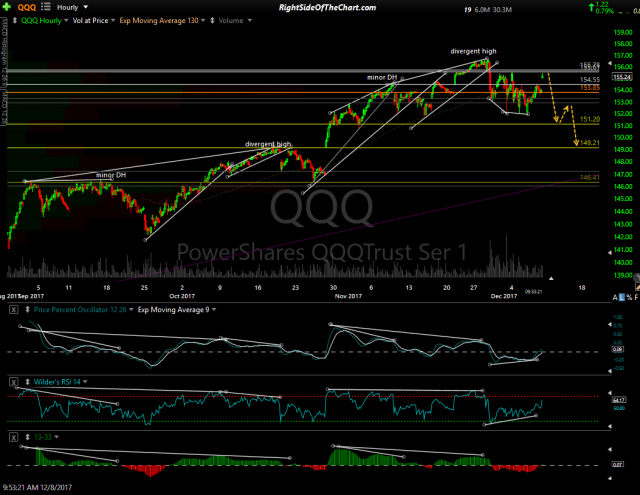Image resolution: width=640 pixels, height=495 pixels.
Task: Click the 155.24 current price label
Action: [x=622, y=77]
